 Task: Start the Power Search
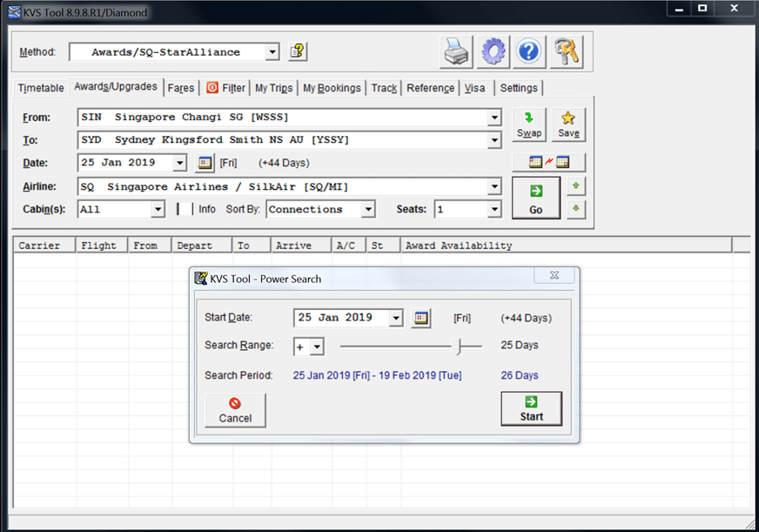pos(532,409)
